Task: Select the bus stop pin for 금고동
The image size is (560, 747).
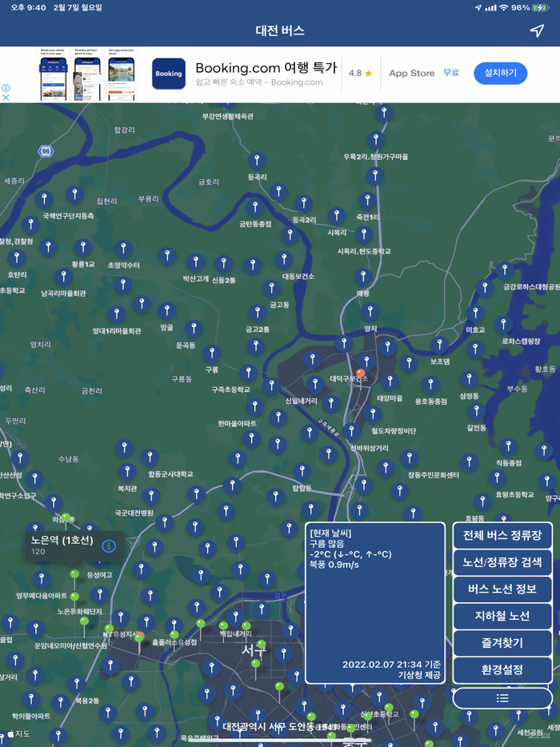Action: point(271,288)
